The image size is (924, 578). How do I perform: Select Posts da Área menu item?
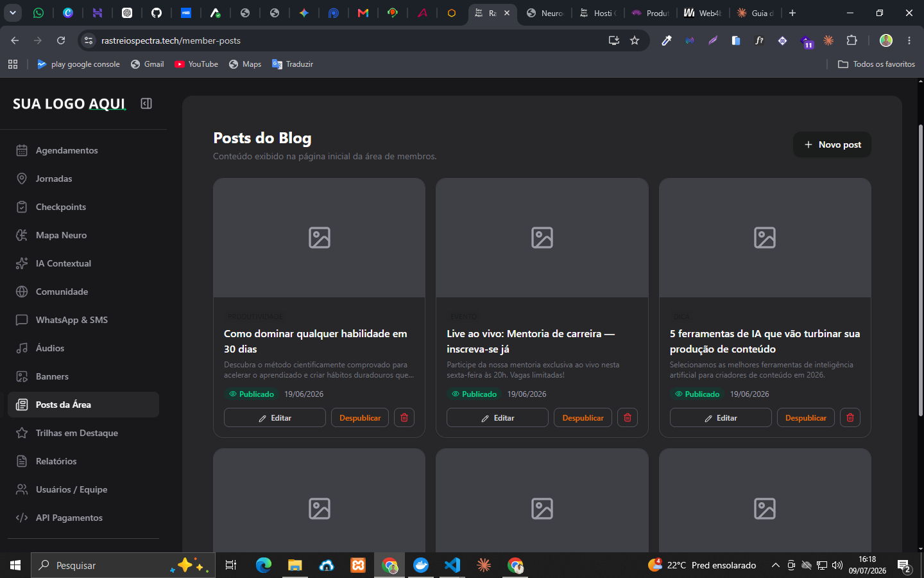[83, 405]
